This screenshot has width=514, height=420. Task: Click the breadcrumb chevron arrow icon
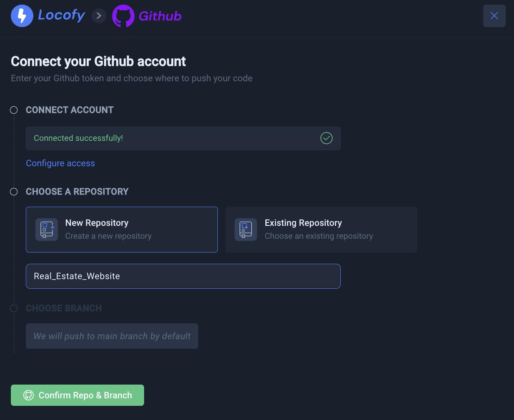tap(99, 16)
